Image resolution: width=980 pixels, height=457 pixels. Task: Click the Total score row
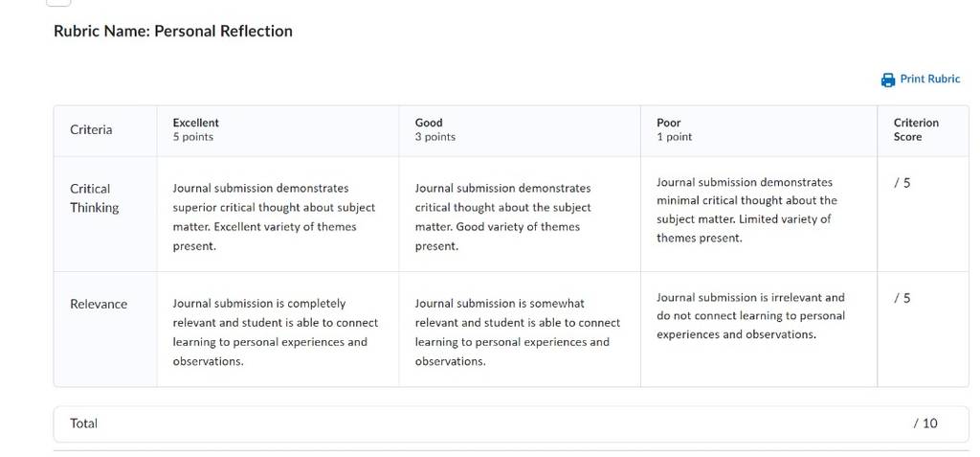click(511, 423)
